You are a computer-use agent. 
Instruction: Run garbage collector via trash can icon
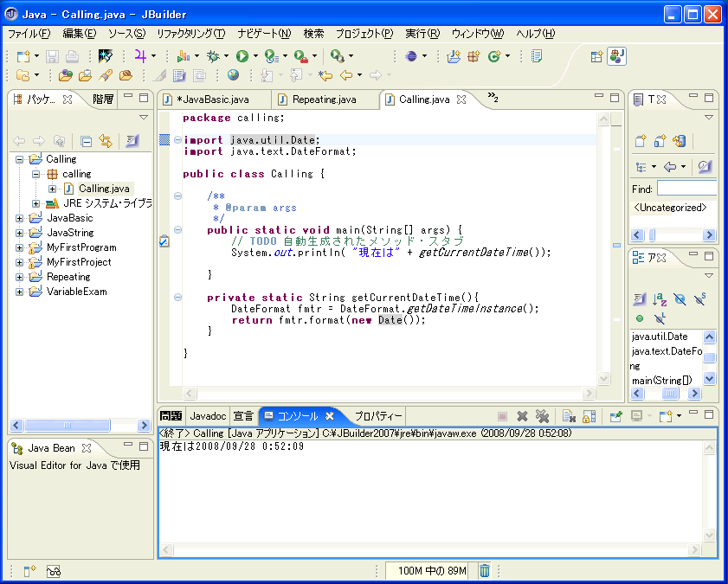pyautogui.click(x=485, y=570)
